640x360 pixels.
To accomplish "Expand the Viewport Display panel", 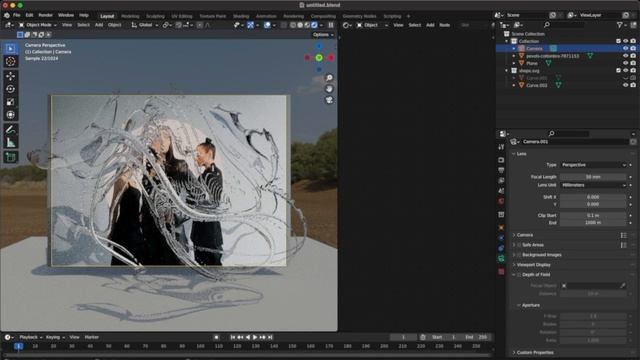I will [533, 265].
